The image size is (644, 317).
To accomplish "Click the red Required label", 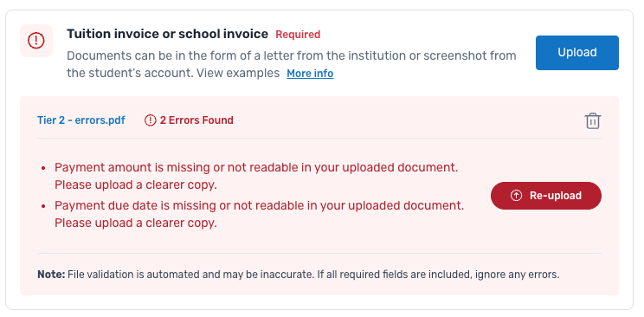I will click(298, 35).
